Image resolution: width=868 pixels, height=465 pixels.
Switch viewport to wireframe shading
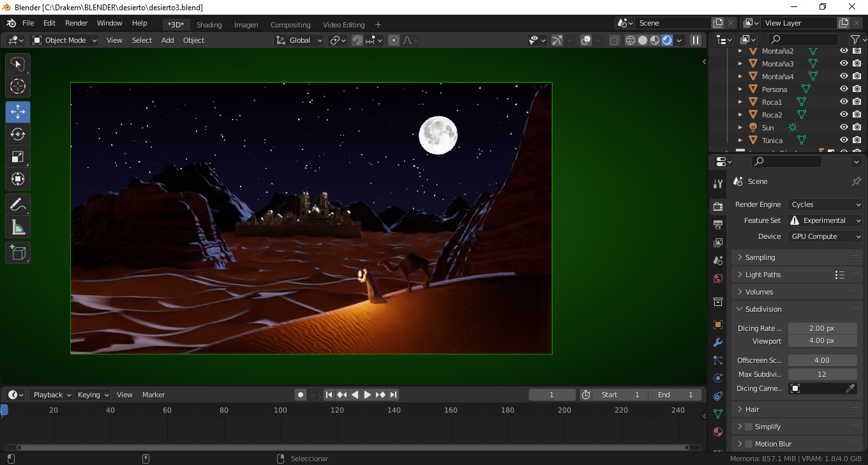631,40
